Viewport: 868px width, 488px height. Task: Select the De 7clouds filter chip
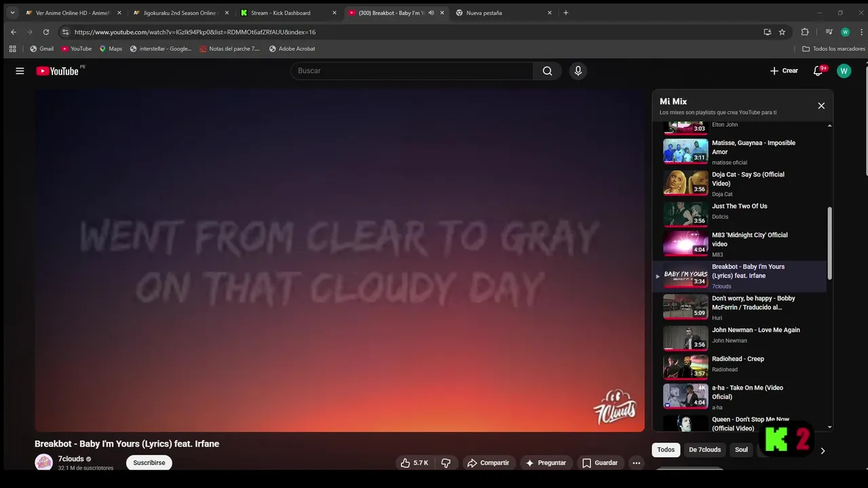coord(705,450)
